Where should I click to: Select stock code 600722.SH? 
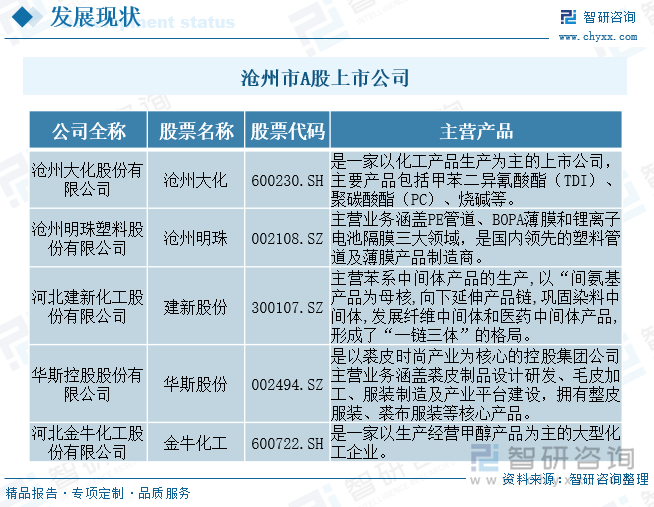pyautogui.click(x=287, y=442)
